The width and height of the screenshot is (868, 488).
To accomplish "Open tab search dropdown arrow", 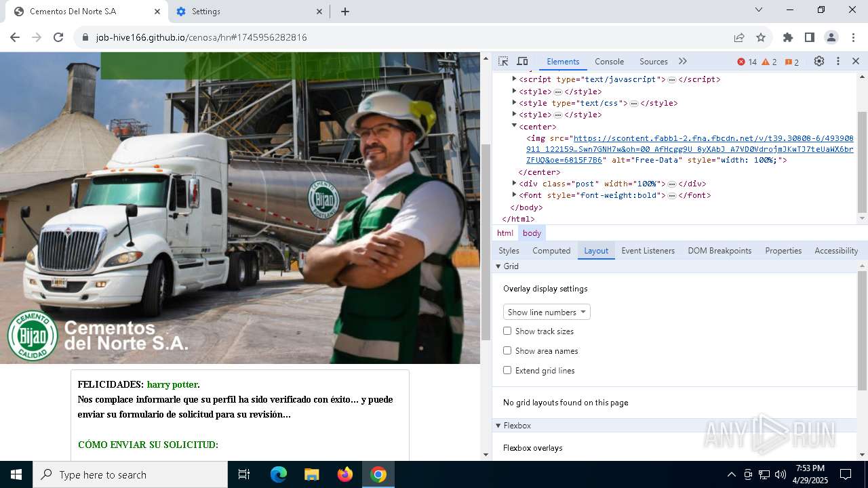I will [x=759, y=10].
